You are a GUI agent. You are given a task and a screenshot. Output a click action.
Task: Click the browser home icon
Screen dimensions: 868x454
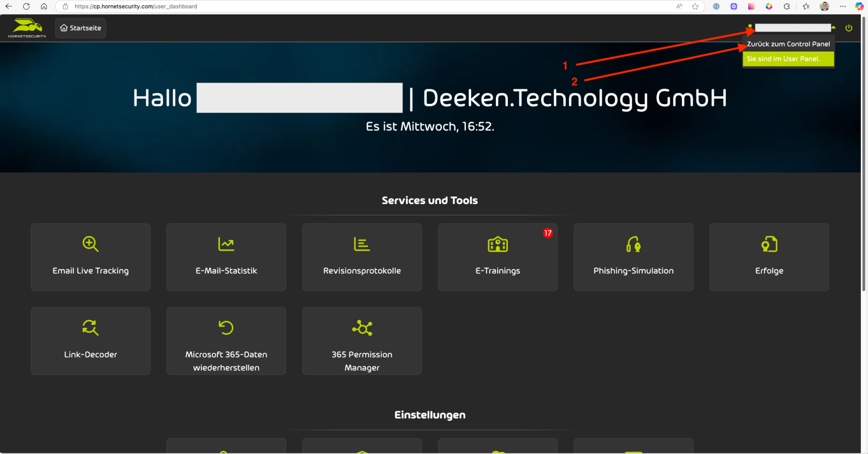[x=44, y=6]
